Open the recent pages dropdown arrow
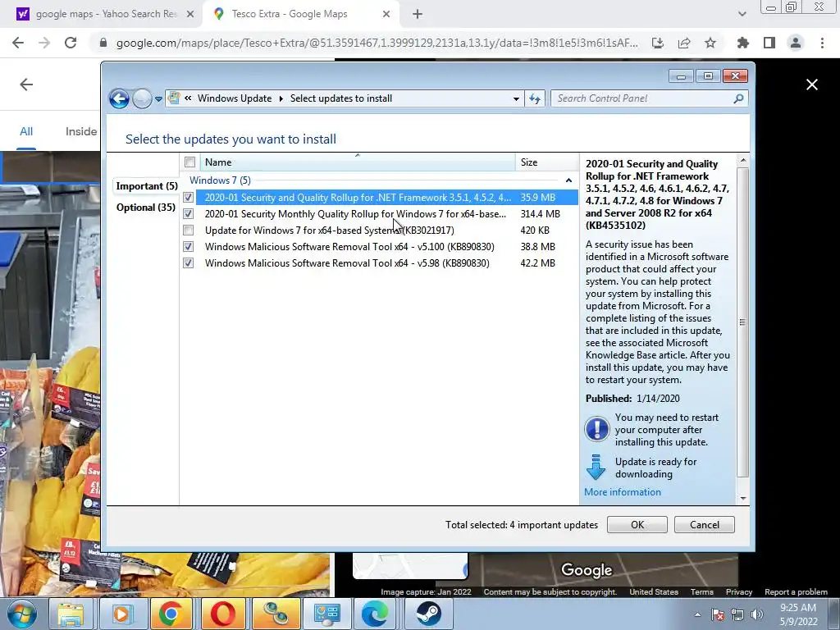Screen dimensions: 840x630 (158, 99)
